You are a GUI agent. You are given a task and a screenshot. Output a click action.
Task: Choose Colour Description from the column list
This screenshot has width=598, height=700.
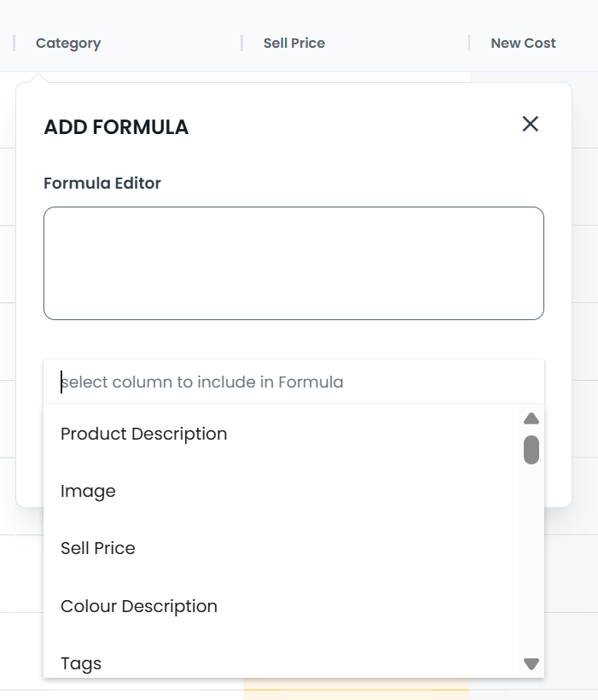[137, 606]
